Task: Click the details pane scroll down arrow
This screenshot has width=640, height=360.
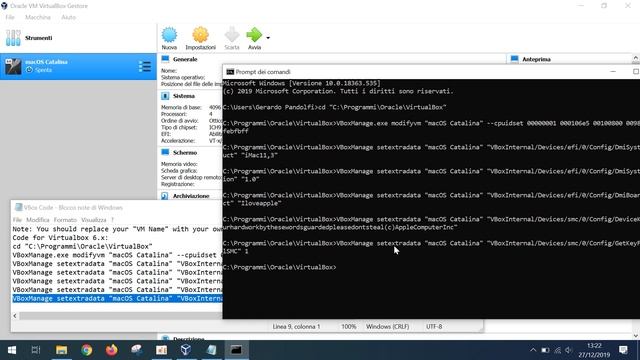Action: [x=636, y=336]
